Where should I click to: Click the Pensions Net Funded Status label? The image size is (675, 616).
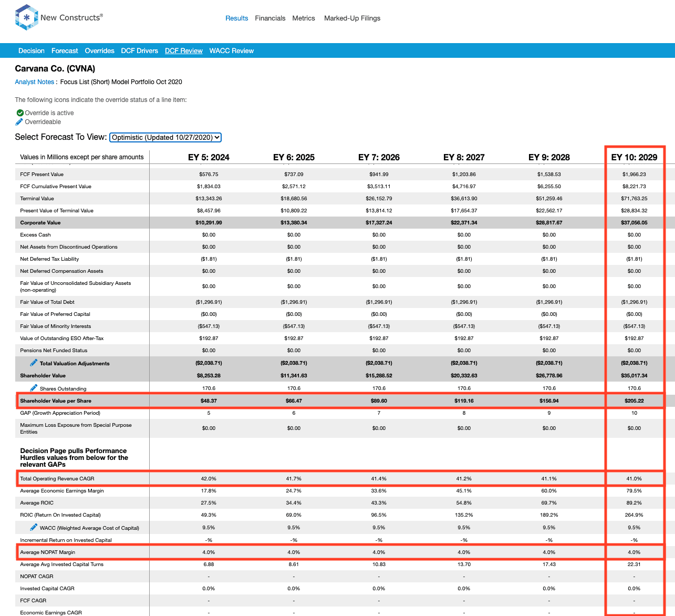(x=54, y=350)
